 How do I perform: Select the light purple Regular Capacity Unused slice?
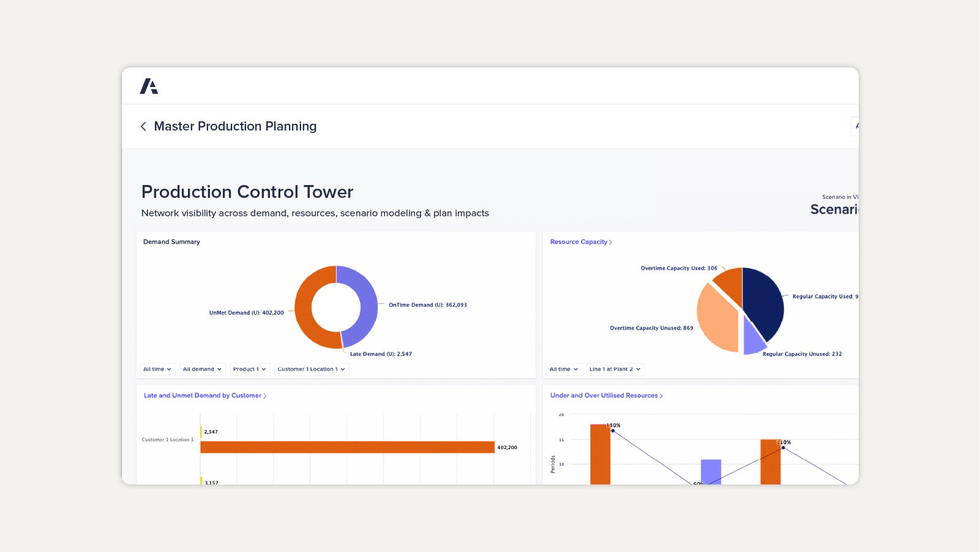752,339
